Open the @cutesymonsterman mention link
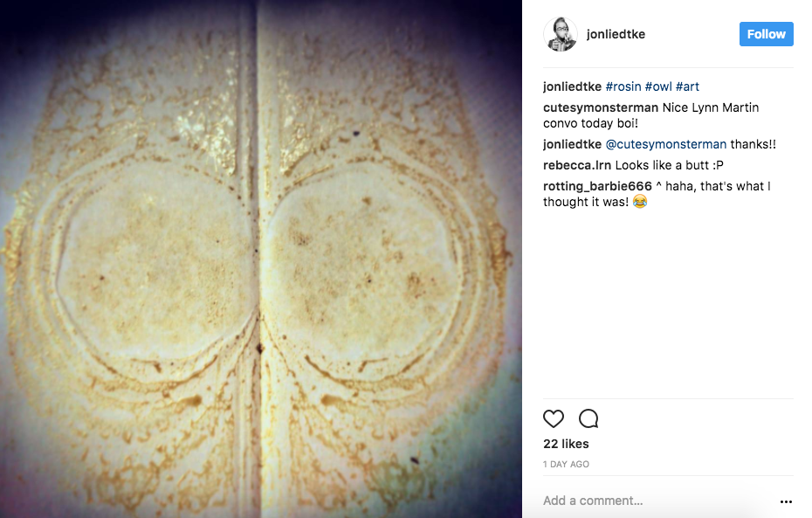 pos(666,144)
